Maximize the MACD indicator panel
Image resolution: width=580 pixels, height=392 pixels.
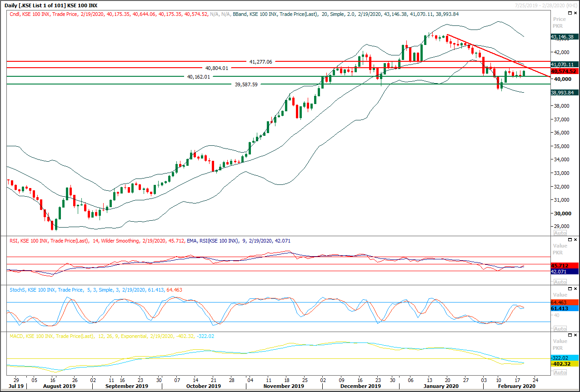click(x=571, y=335)
